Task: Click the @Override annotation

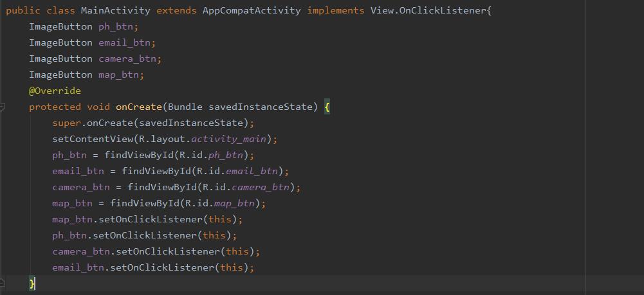Action: coord(55,91)
